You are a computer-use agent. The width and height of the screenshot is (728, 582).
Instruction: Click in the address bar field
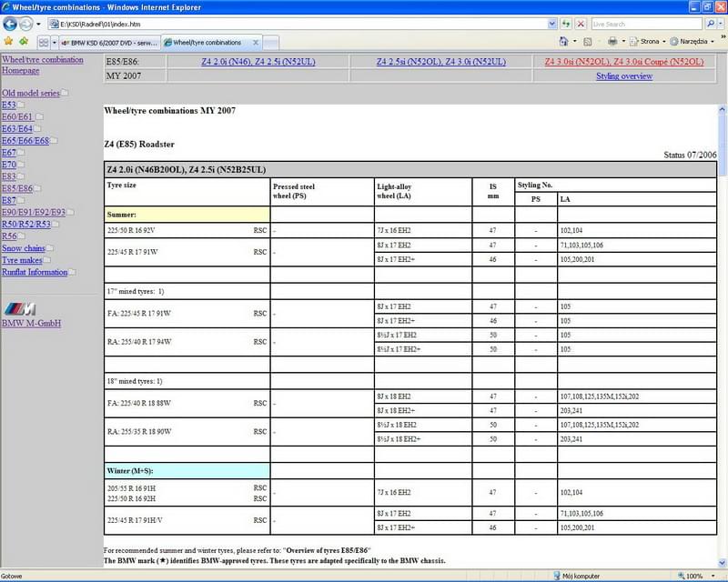[x=303, y=24]
